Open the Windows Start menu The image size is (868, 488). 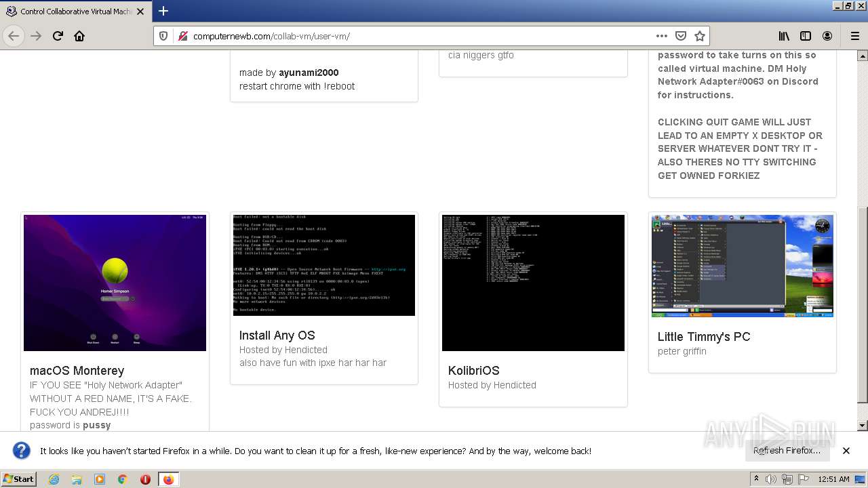click(x=19, y=479)
